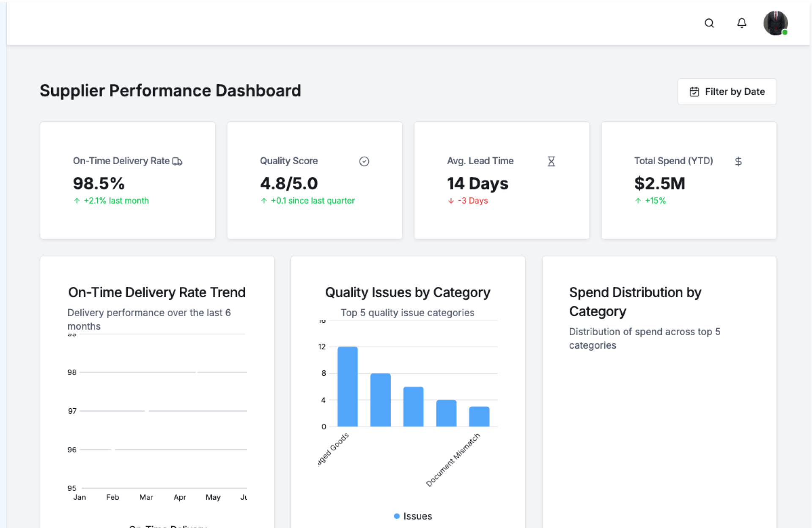Viewport: 812px width, 528px height.
Task: Click the hourglass icon on Avg. Lead Time
Action: [x=551, y=162]
